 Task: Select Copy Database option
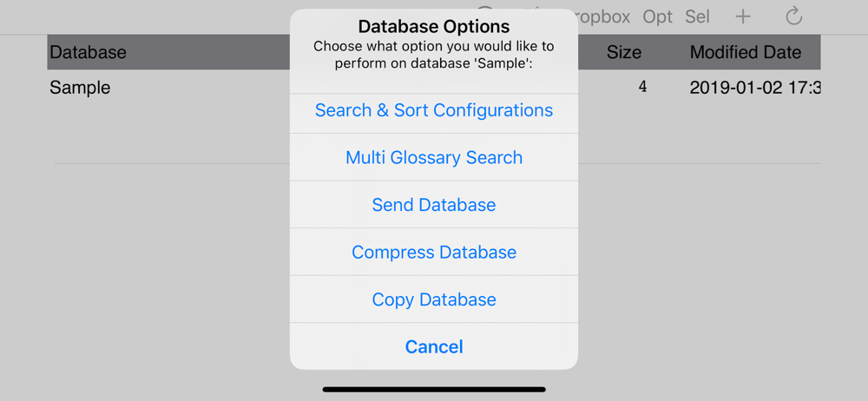434,299
